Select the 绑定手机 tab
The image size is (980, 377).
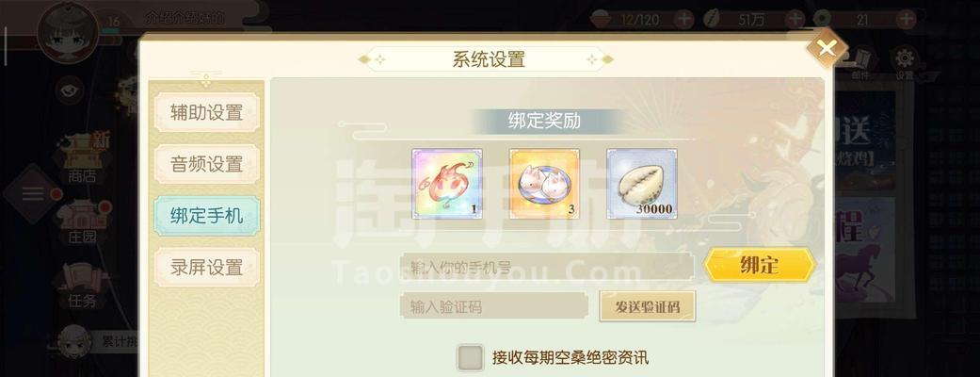point(206,216)
